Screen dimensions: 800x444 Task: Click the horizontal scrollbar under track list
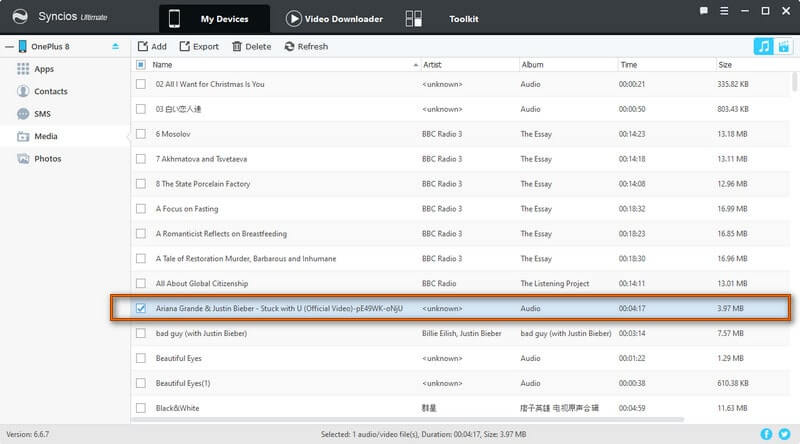pos(407,420)
